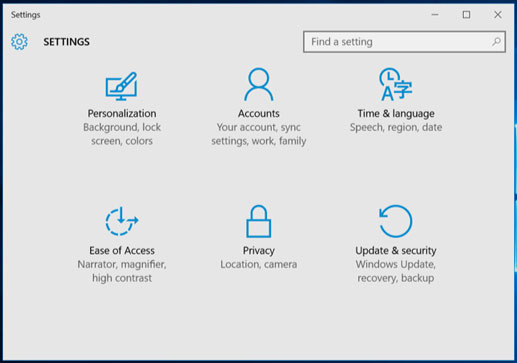Image resolution: width=517 pixels, height=363 pixels.
Task: Open the Time & language clock icon
Action: pos(395,84)
